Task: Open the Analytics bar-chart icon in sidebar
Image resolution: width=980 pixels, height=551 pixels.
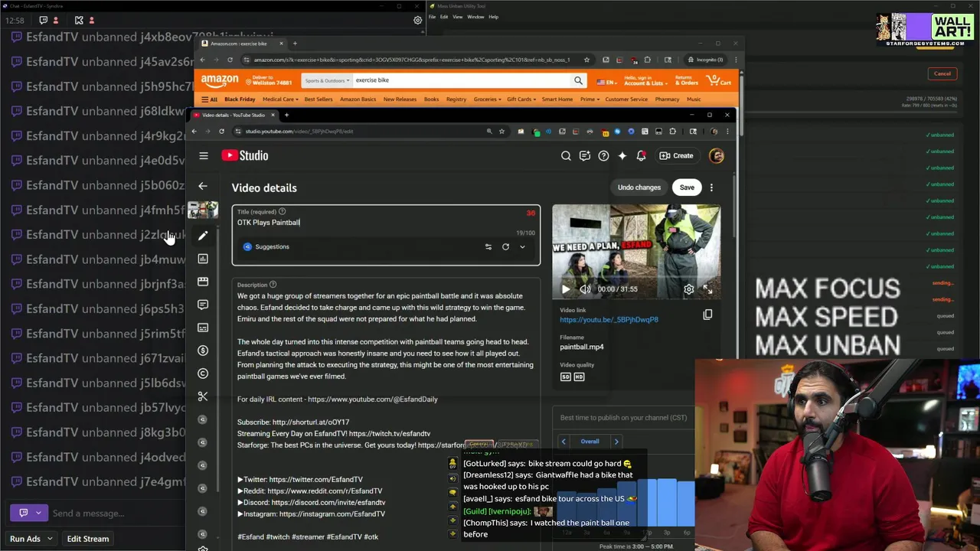Action: (x=203, y=259)
